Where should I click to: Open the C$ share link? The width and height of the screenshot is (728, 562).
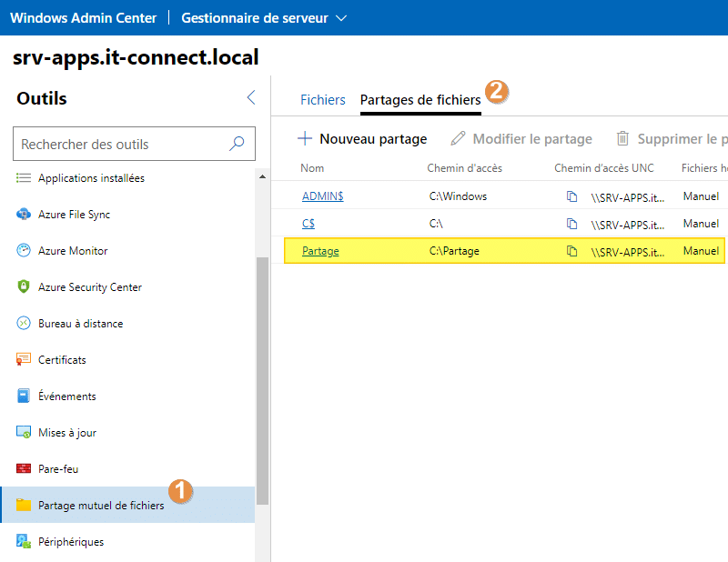308,224
